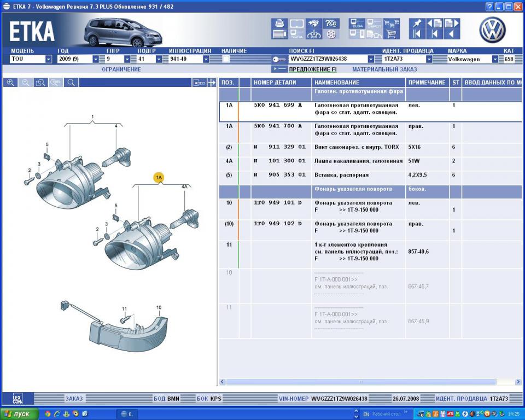Click the printer icon in toolbar

click(279, 24)
